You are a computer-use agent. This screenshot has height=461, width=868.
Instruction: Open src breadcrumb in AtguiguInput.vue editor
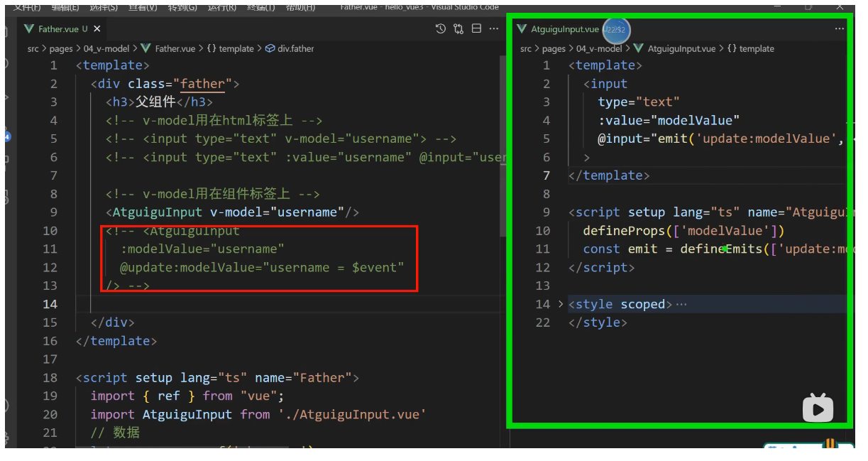526,49
